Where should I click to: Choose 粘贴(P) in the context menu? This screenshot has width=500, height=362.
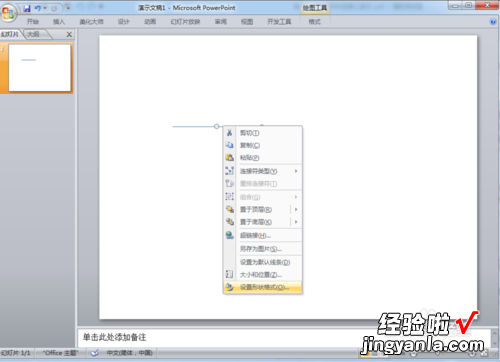(262, 158)
